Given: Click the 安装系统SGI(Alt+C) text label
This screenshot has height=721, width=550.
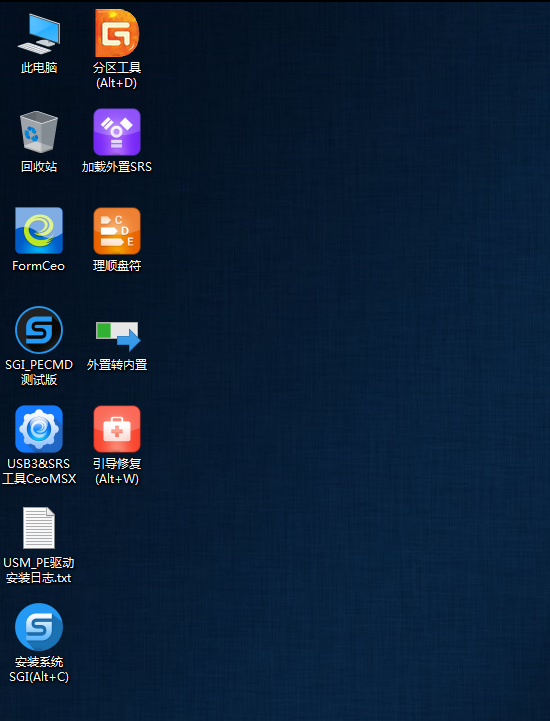Looking at the screenshot, I should coord(39,670).
